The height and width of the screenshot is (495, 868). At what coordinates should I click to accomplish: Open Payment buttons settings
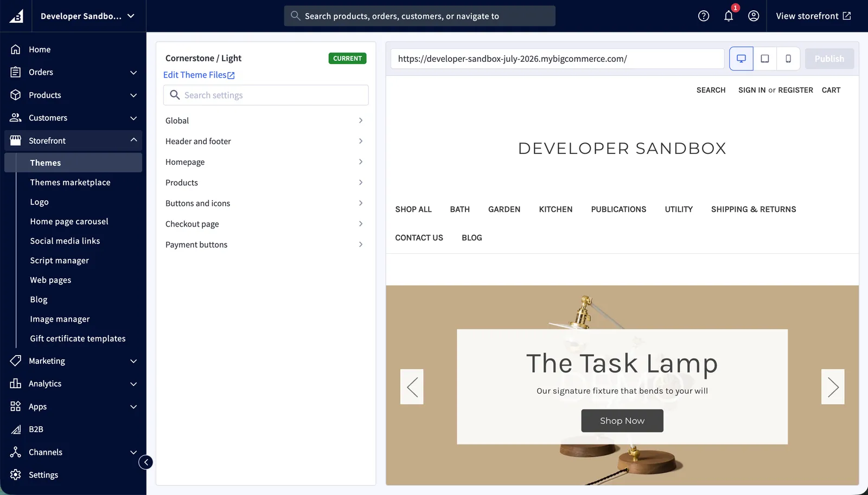coord(265,245)
